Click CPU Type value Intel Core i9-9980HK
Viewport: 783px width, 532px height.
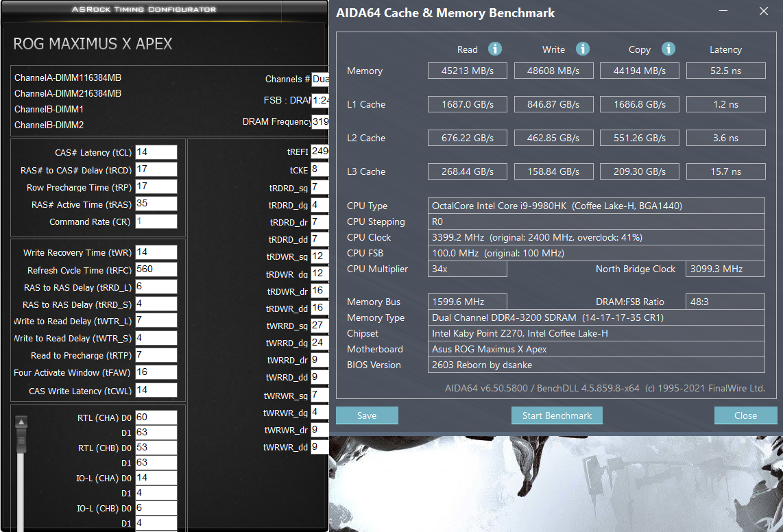(597, 205)
